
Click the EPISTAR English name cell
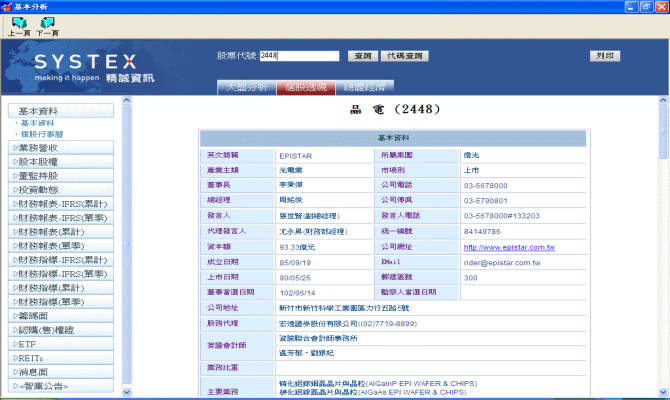[324, 156]
